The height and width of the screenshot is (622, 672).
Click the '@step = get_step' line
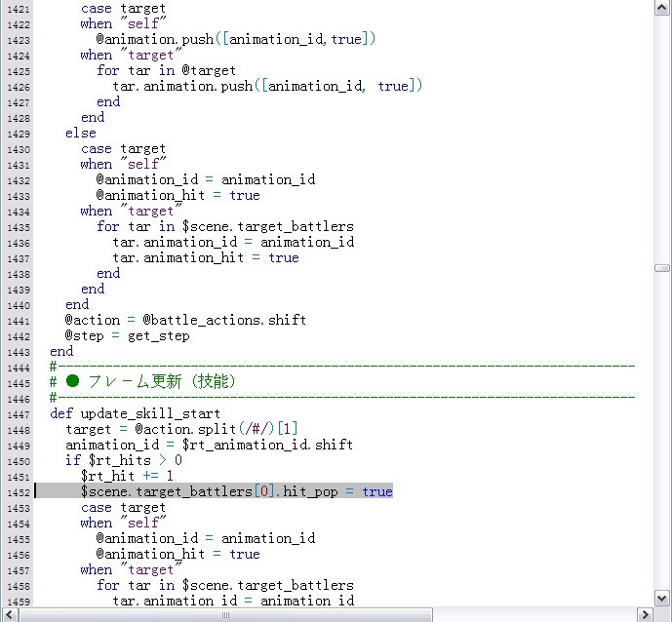pyautogui.click(x=128, y=335)
